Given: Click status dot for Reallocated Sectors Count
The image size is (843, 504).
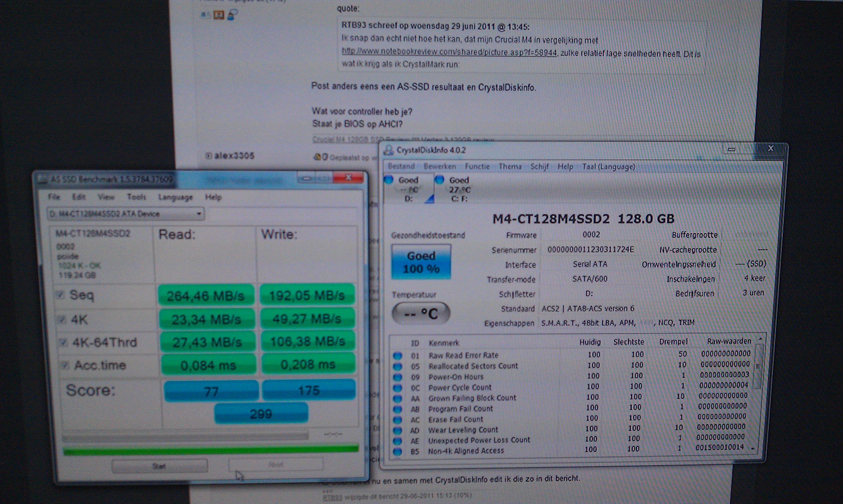Looking at the screenshot, I should (397, 366).
